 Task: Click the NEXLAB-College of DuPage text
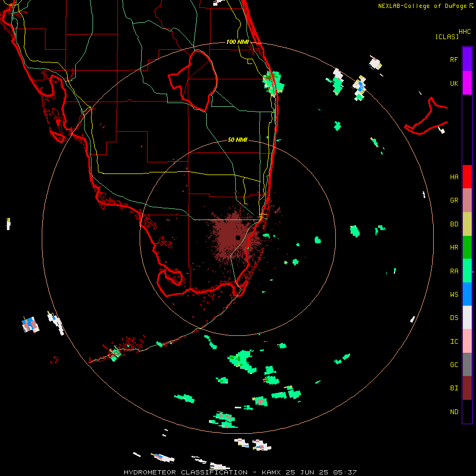point(423,6)
